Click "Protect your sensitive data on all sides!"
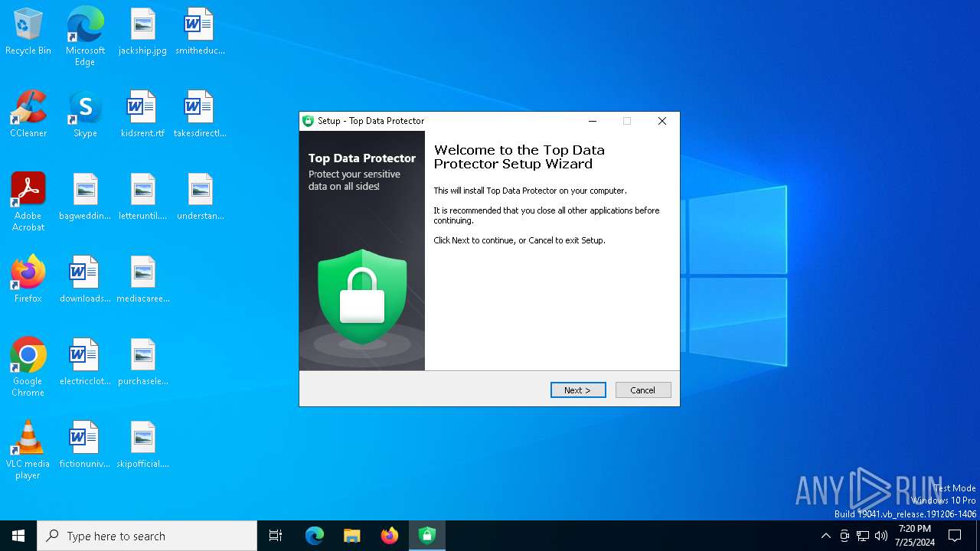980x551 pixels. pos(354,181)
